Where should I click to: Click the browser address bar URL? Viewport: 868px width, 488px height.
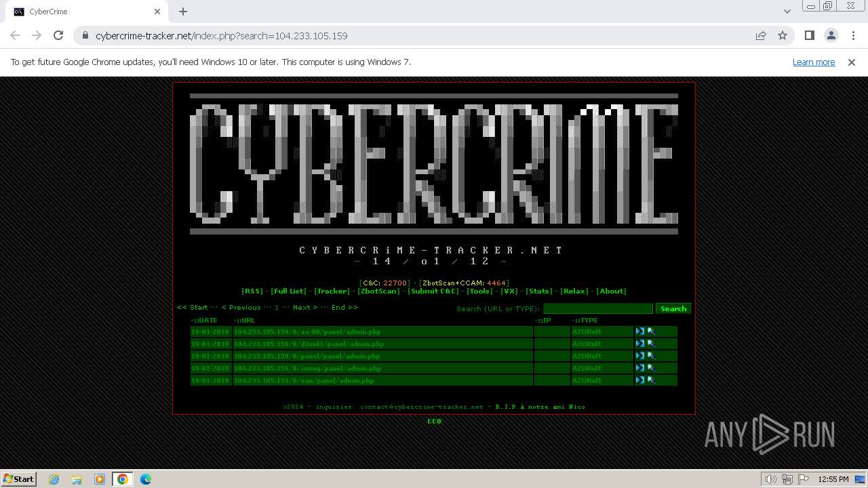[x=221, y=35]
